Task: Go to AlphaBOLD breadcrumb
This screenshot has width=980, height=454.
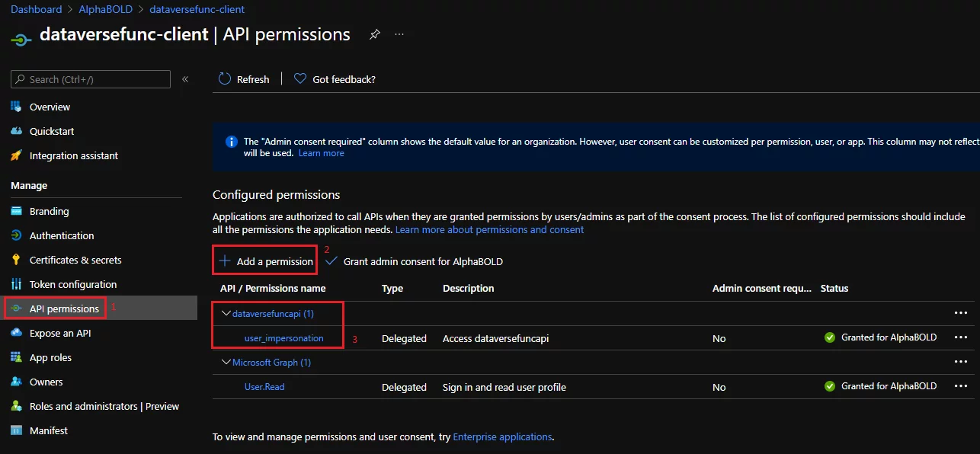Action: 105,9
